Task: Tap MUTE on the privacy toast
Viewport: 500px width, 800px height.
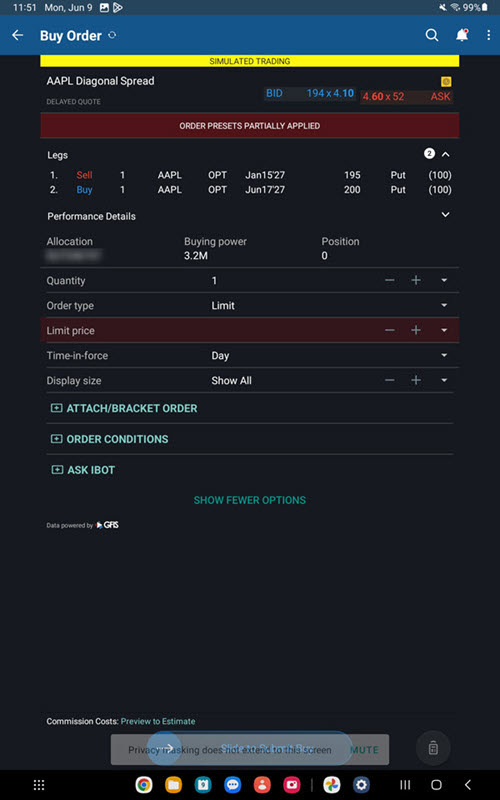Action: [364, 750]
